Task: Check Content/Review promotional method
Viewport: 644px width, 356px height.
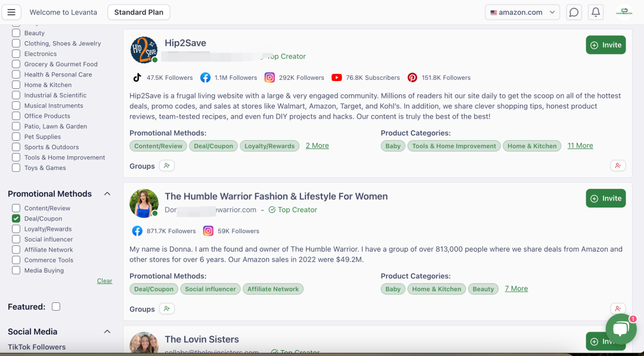Action: pyautogui.click(x=16, y=208)
